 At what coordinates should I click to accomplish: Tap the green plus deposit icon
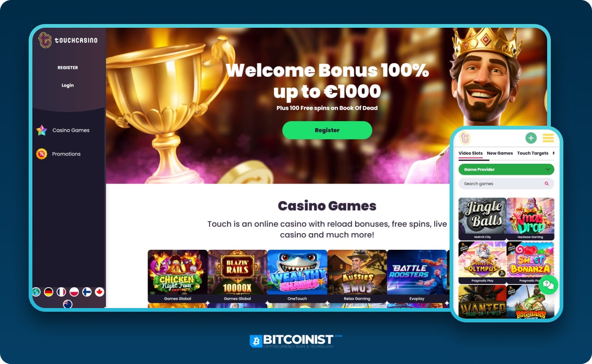click(x=531, y=138)
